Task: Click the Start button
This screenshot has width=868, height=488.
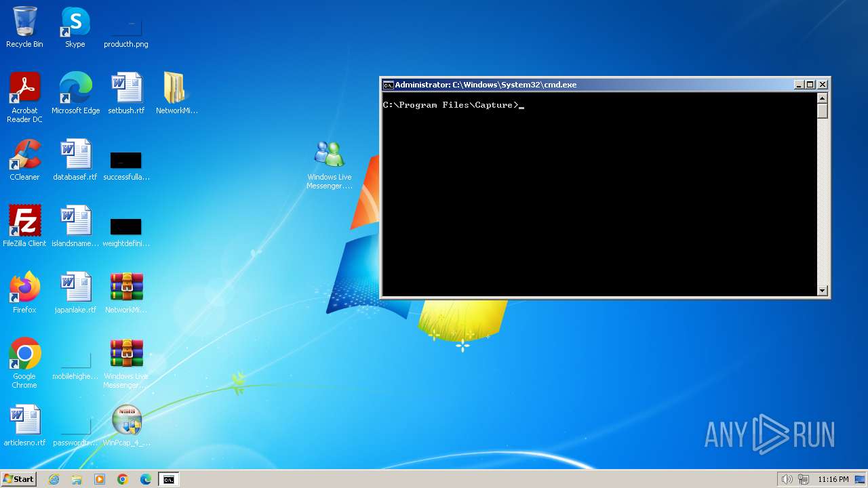Action: click(x=19, y=479)
